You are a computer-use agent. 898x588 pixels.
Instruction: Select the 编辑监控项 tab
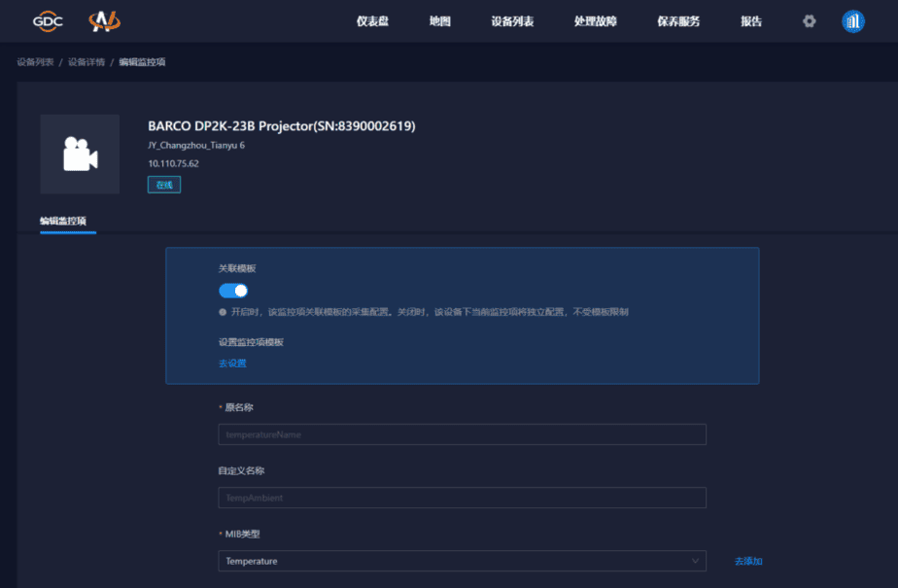[x=63, y=221]
